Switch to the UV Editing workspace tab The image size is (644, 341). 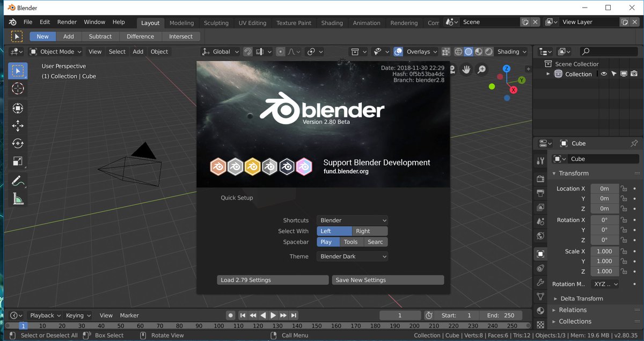click(x=252, y=23)
